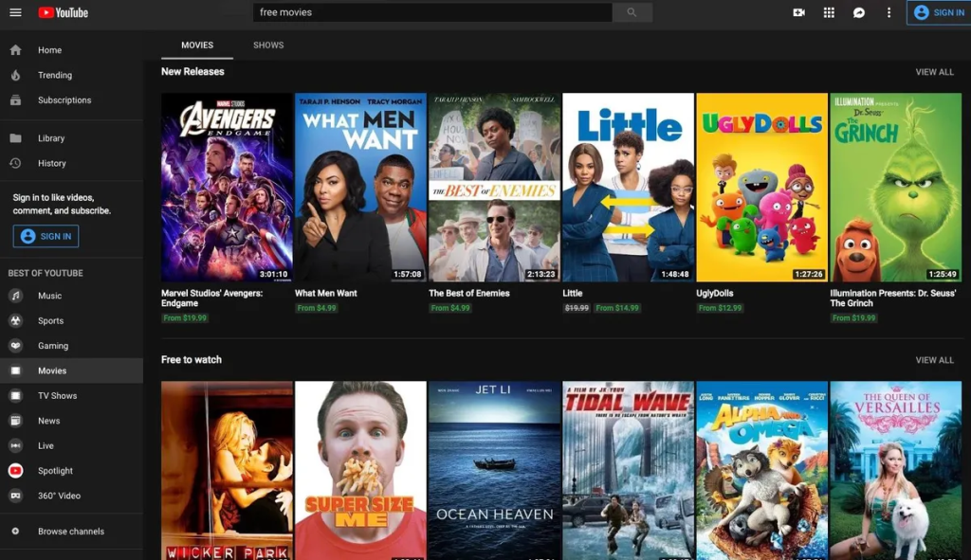This screenshot has width=971, height=560.
Task: Open the Library sidebar icon
Action: (15, 137)
